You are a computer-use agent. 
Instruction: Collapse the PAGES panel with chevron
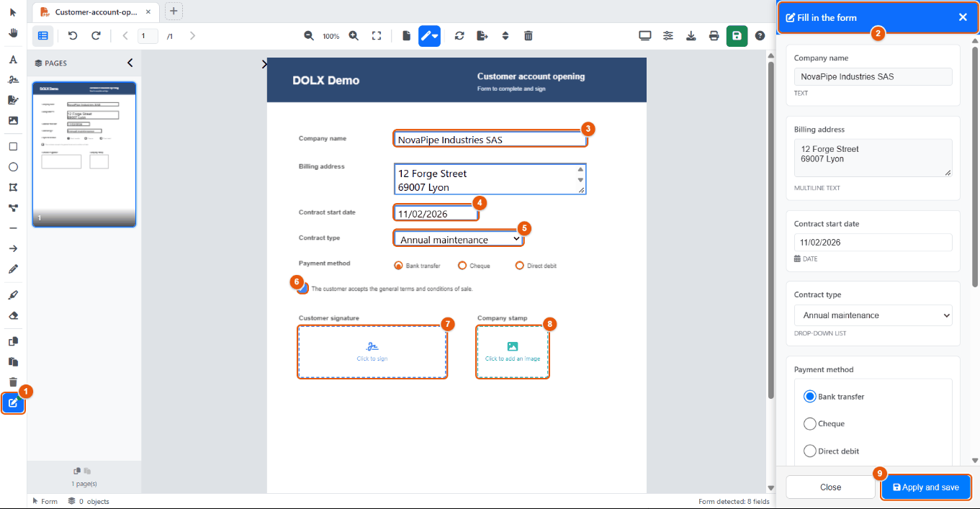130,63
